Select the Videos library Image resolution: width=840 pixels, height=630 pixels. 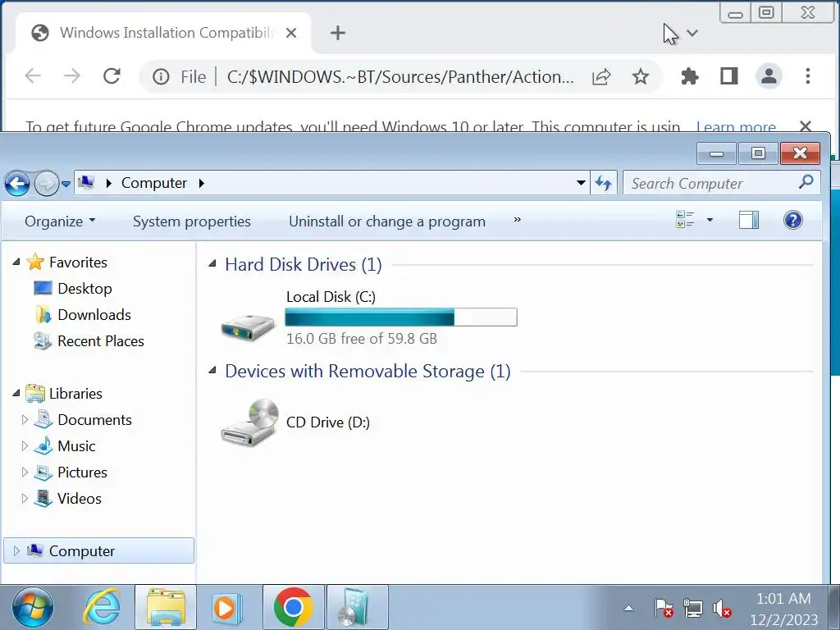coord(80,498)
